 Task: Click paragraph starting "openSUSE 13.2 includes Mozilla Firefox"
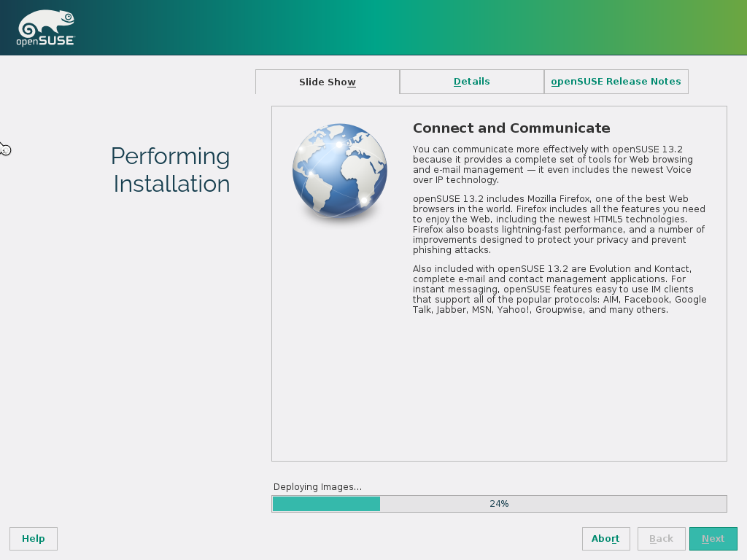tap(559, 225)
